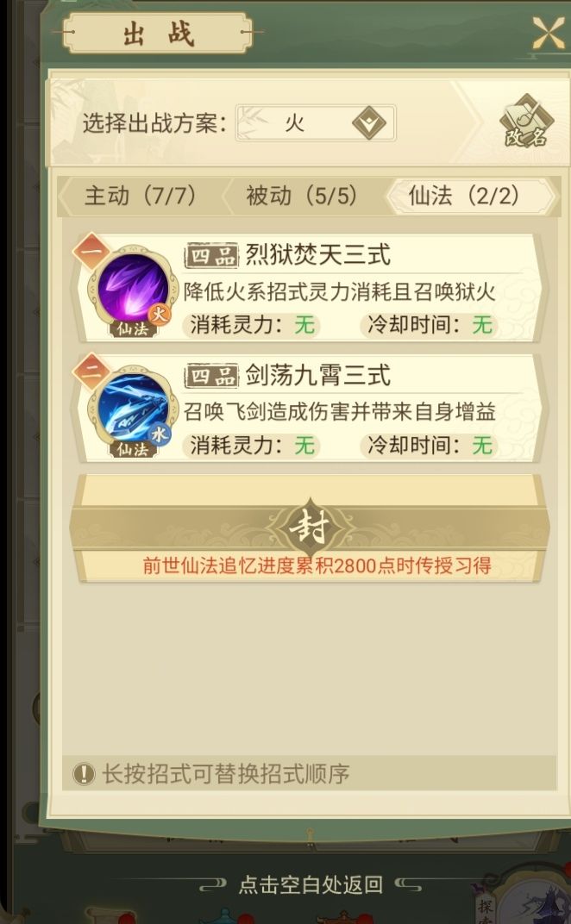Tap the 水 element badge on second skill
Screen dimensions: 571x924
[x=160, y=434]
